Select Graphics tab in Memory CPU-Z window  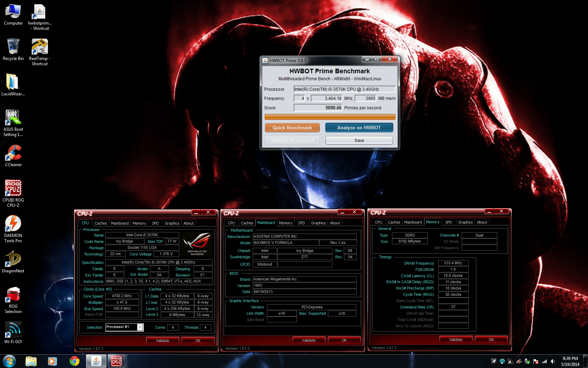465,222
